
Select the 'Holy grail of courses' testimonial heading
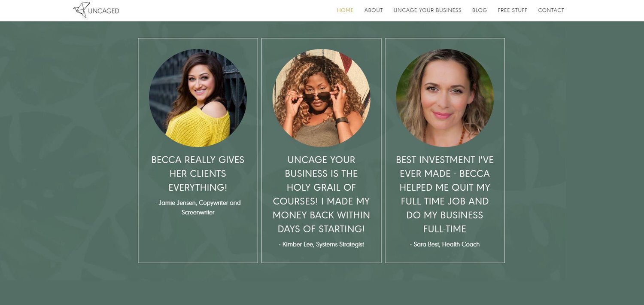click(321, 194)
